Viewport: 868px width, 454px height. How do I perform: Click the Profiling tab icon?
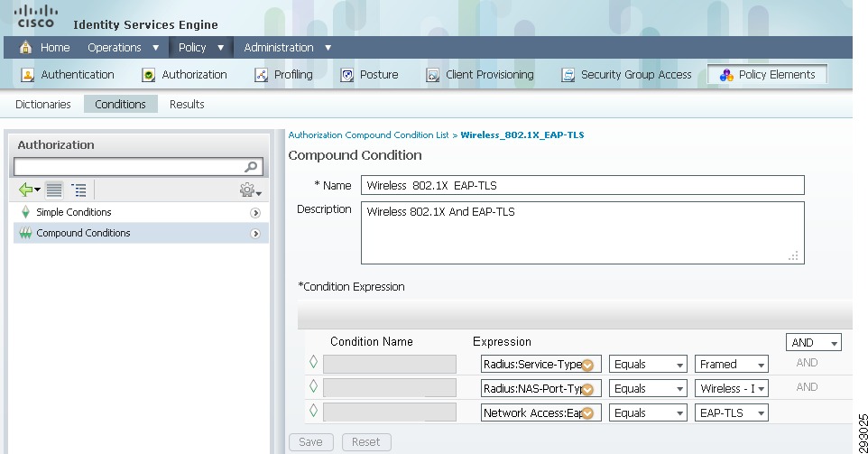click(261, 75)
